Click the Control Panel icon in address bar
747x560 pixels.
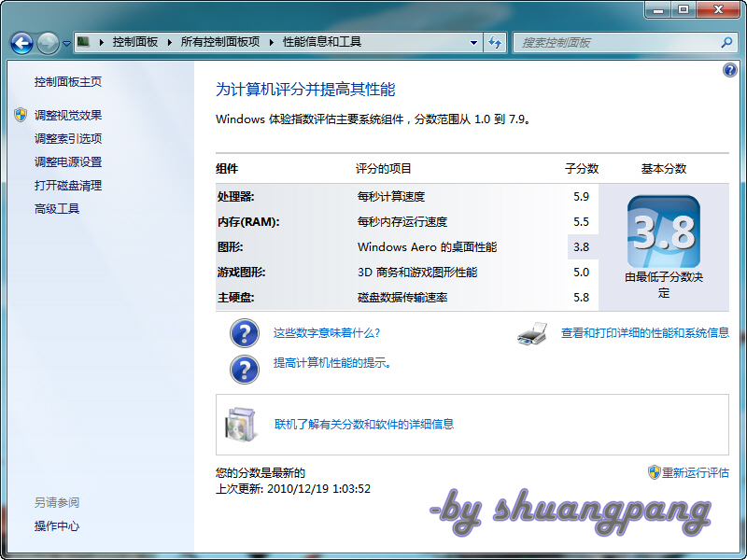(x=84, y=42)
